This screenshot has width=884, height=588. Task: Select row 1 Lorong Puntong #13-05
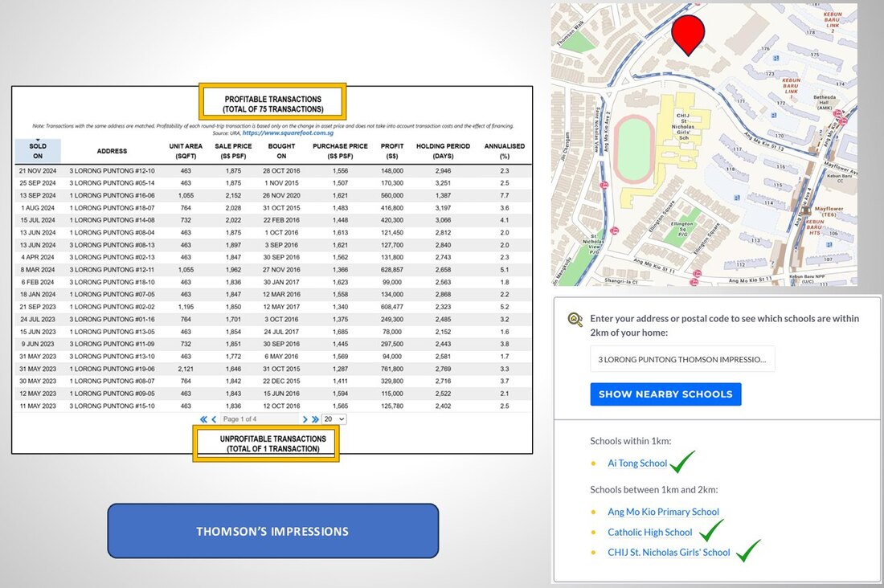pos(273,332)
